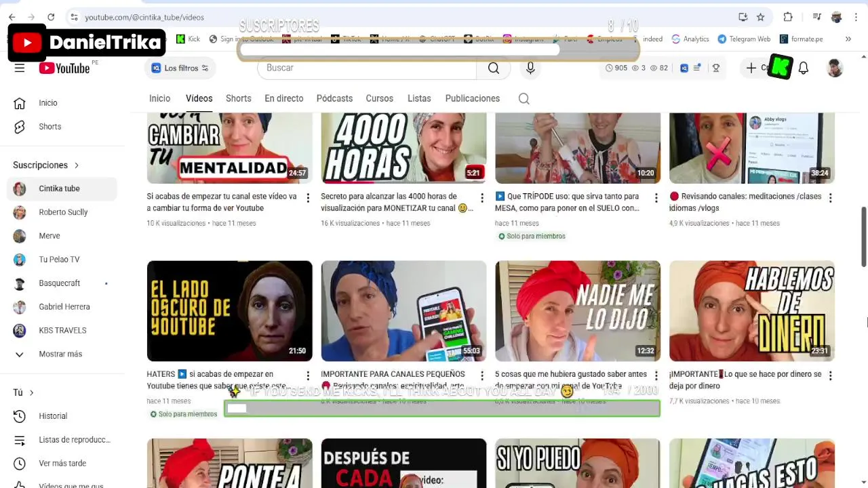Go to the Listas tab
Image resolution: width=868 pixels, height=488 pixels.
[419, 98]
